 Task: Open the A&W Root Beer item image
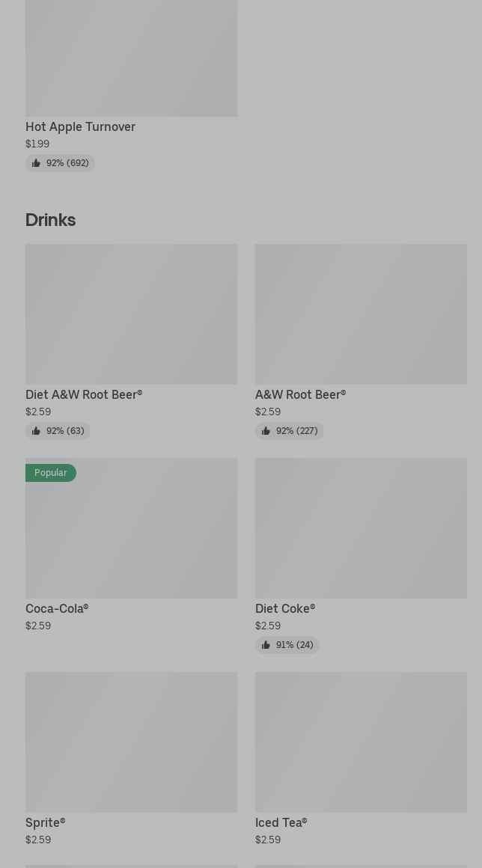pyautogui.click(x=361, y=314)
